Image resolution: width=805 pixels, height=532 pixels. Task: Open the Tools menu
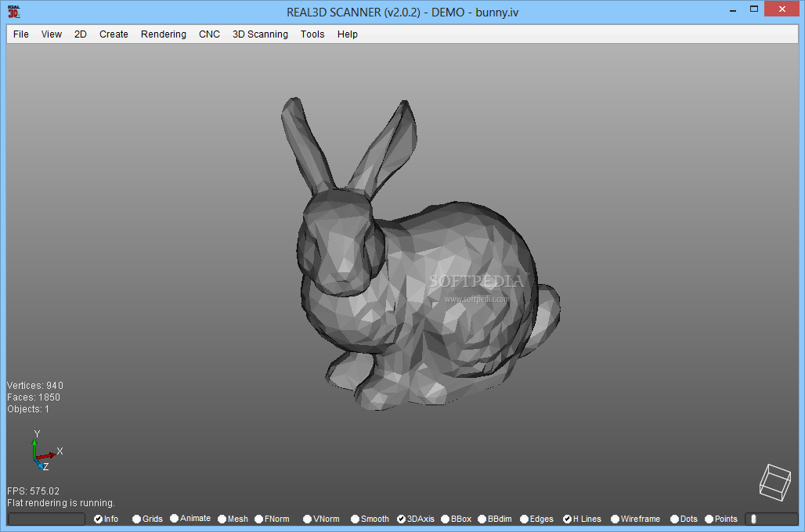(312, 34)
